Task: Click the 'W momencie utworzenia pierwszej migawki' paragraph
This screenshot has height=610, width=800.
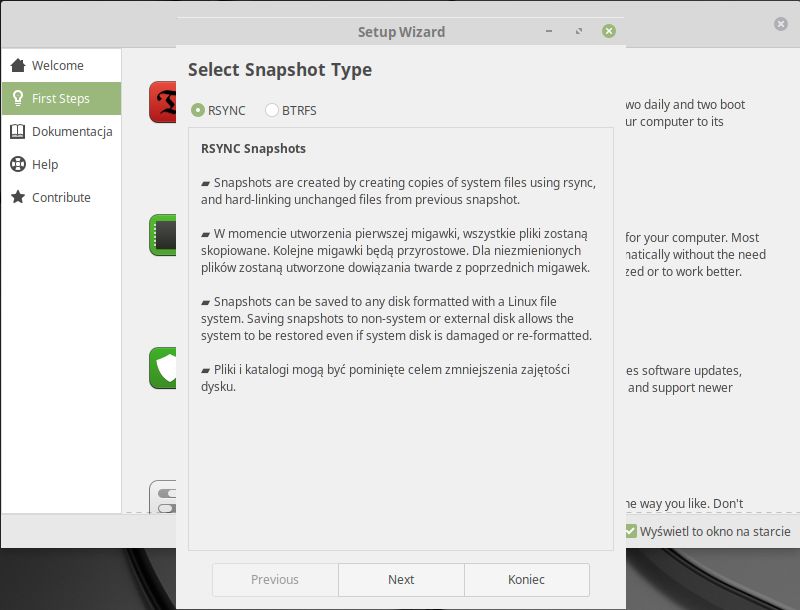Action: pyautogui.click(x=395, y=250)
